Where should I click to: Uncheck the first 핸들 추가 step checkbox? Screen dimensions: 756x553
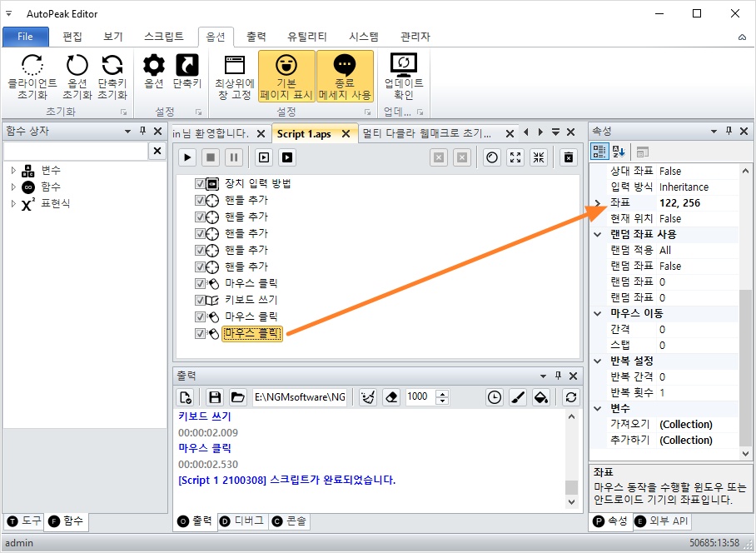[200, 201]
